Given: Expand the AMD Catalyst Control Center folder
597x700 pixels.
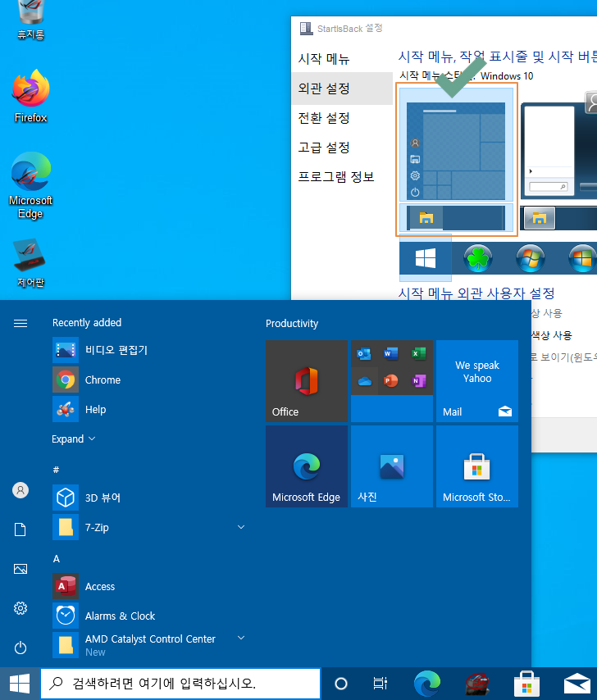Looking at the screenshot, I should coord(241,638).
